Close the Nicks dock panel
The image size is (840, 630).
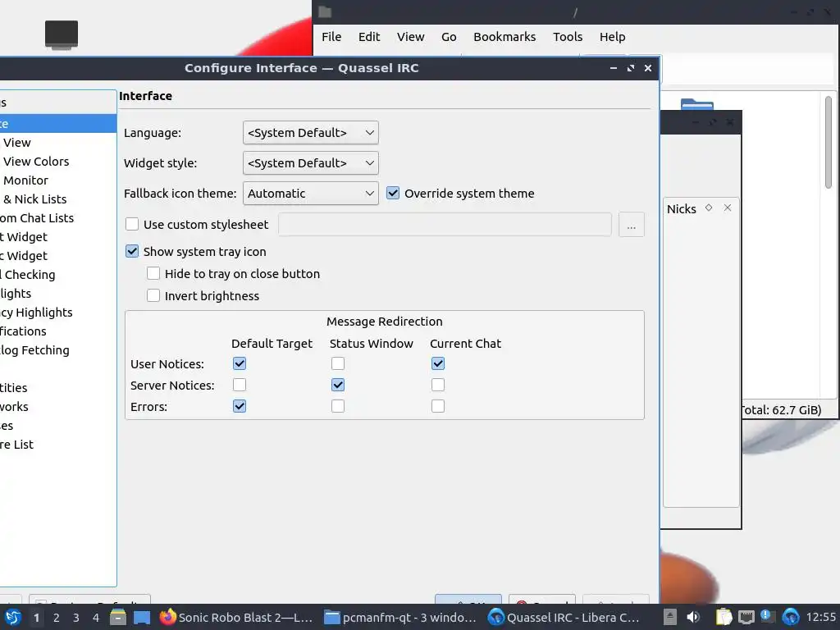(728, 208)
